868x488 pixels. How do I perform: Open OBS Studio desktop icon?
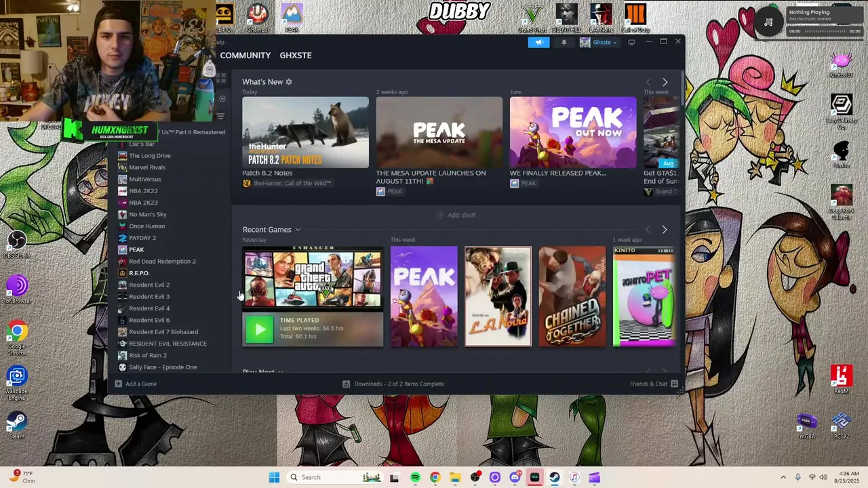pos(17,244)
